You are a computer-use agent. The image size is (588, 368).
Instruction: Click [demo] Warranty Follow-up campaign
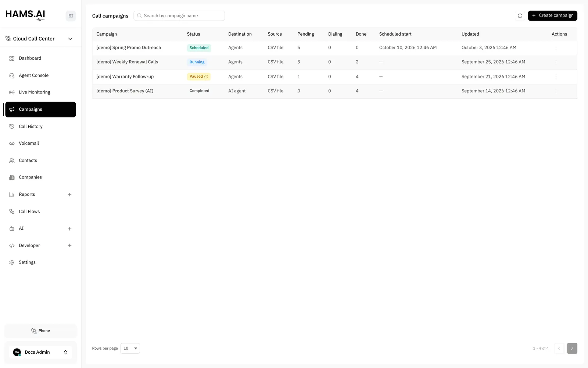pos(125,77)
